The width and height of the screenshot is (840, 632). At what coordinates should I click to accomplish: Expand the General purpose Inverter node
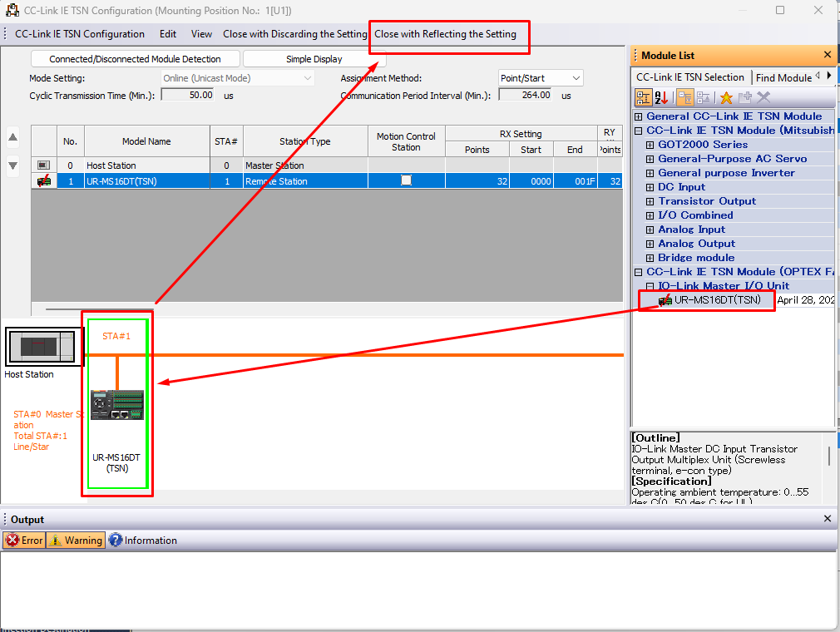point(650,173)
